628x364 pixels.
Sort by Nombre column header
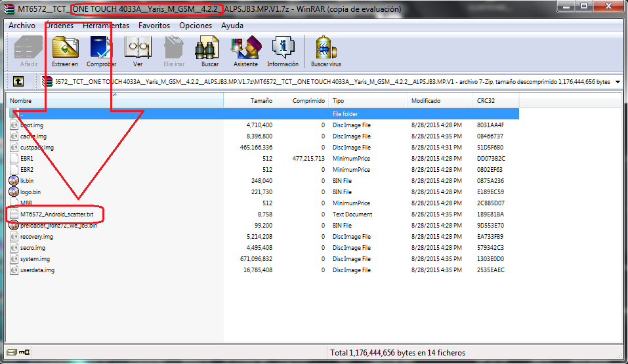(x=115, y=100)
